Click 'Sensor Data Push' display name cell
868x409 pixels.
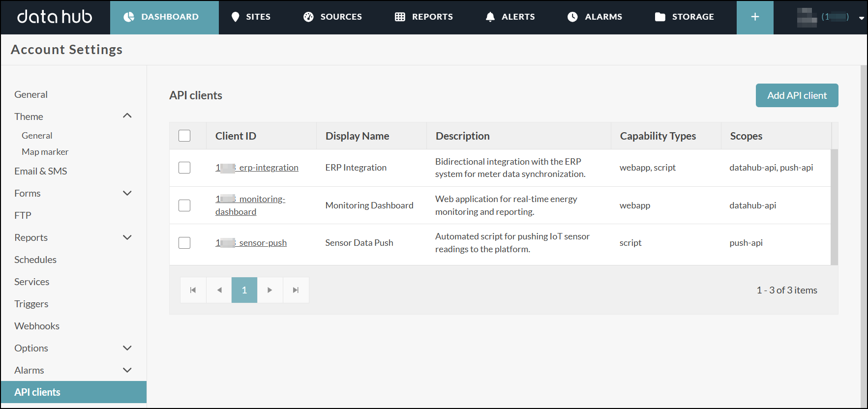(x=359, y=243)
